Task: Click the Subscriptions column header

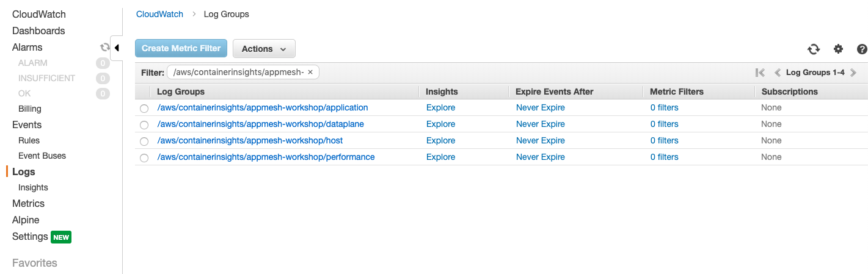Action: (x=790, y=92)
